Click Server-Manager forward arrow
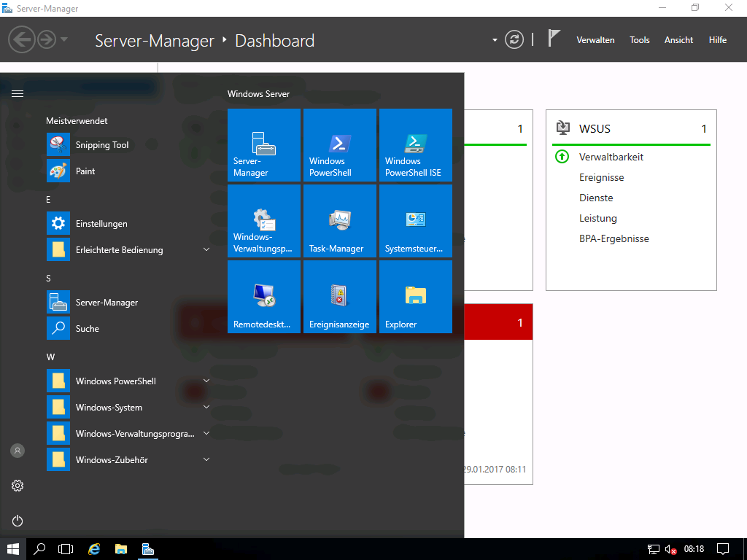 point(47,39)
